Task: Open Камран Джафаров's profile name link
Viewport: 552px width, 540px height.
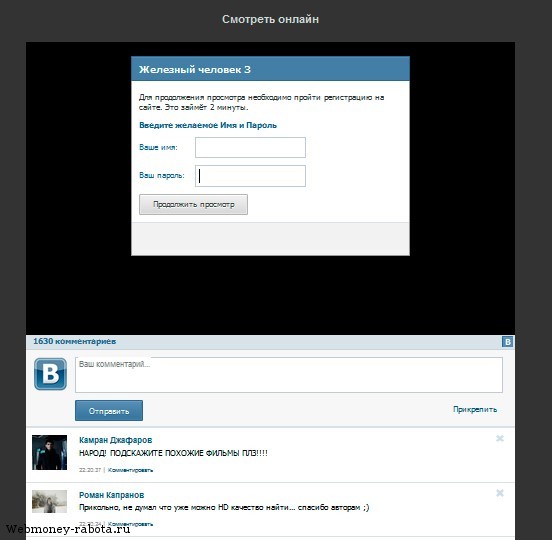Action: (x=115, y=440)
